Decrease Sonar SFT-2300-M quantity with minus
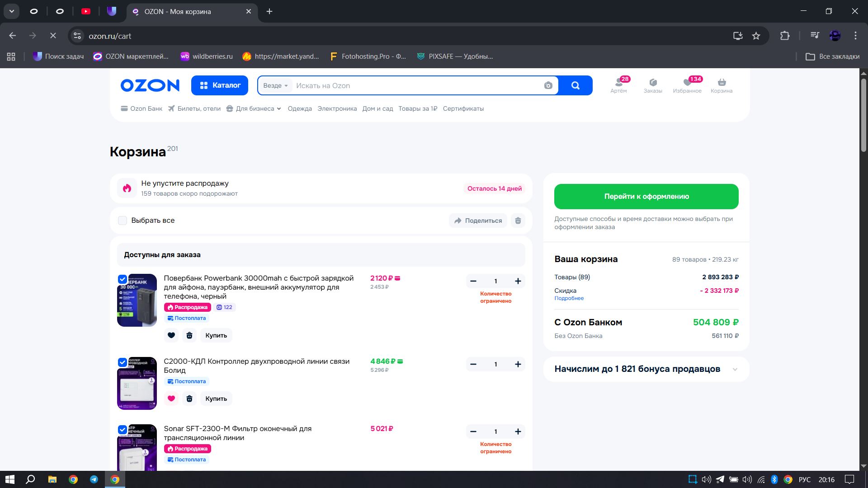 (x=473, y=432)
